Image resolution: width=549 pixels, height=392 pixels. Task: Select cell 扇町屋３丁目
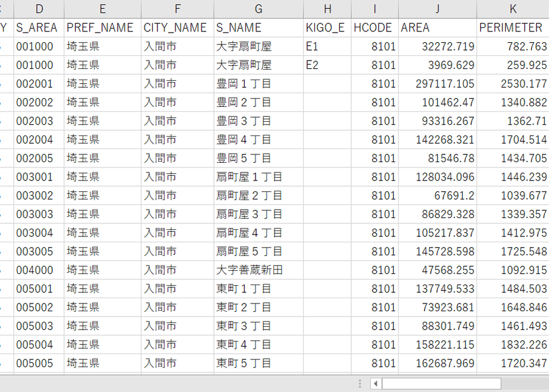click(x=258, y=214)
